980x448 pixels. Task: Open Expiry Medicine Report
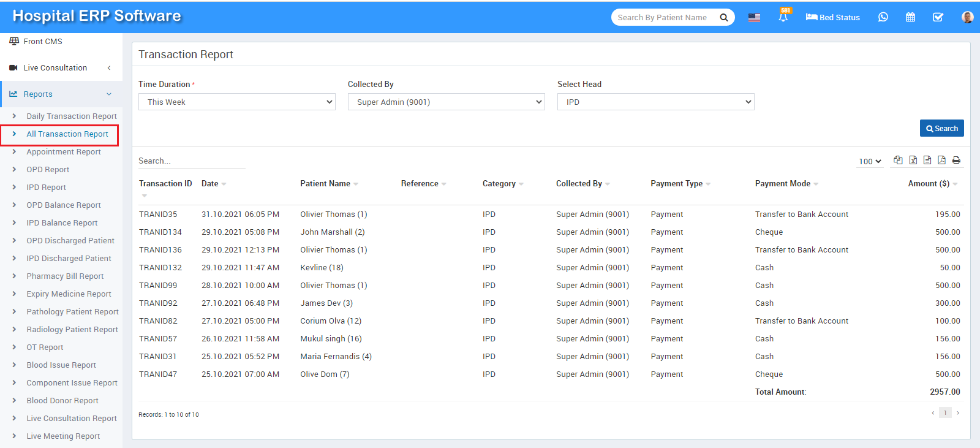click(x=69, y=294)
